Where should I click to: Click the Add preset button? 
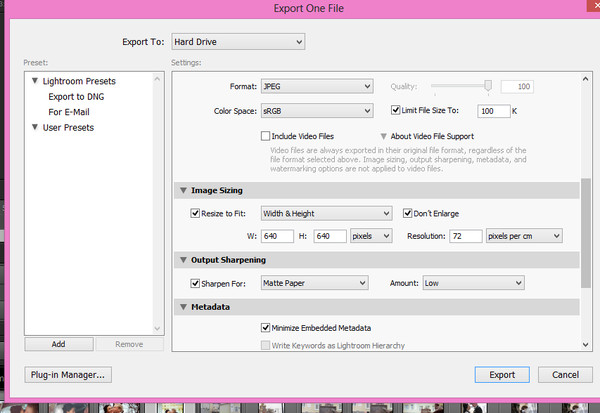coord(59,344)
